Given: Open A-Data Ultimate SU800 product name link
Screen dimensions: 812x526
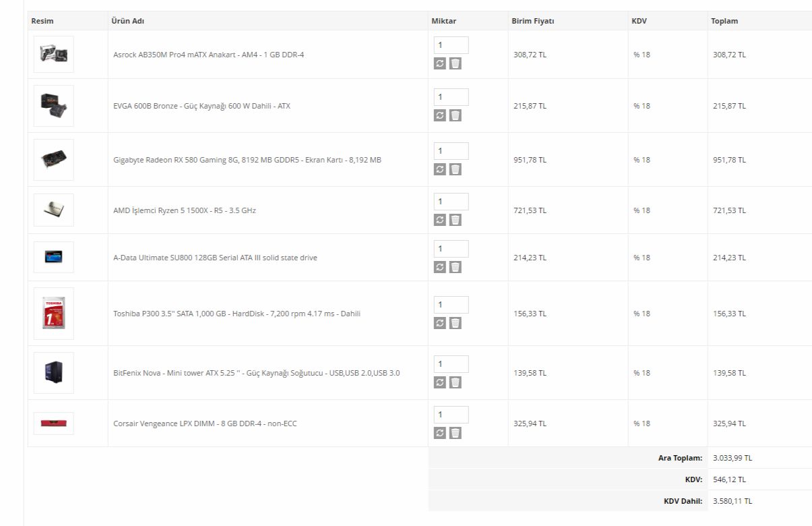Looking at the screenshot, I should coord(215,258).
